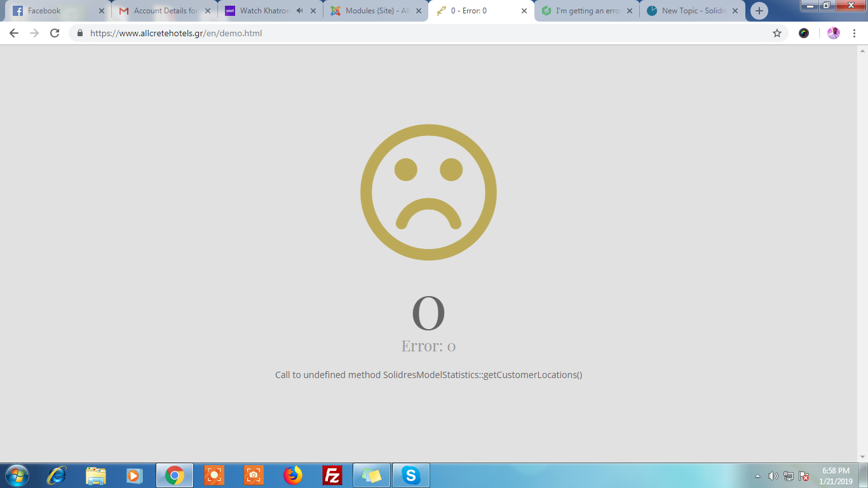Click the browser reload button
Viewport: 868px width, 488px height.
pos(55,33)
